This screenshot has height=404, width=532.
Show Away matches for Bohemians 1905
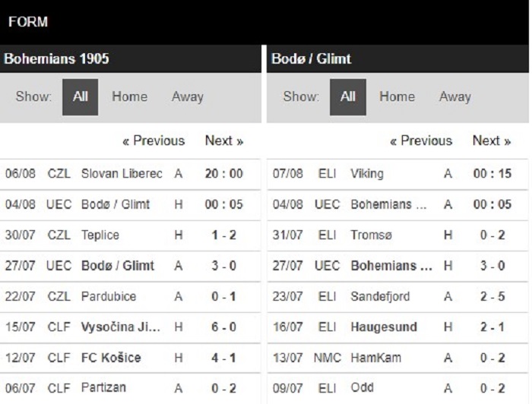187,97
